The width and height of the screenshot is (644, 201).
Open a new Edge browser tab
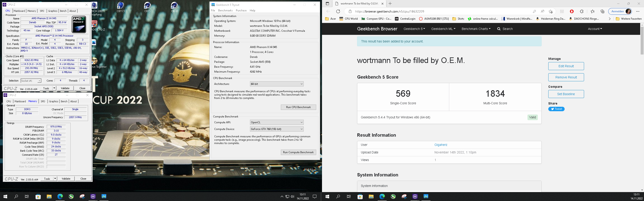click(390, 4)
